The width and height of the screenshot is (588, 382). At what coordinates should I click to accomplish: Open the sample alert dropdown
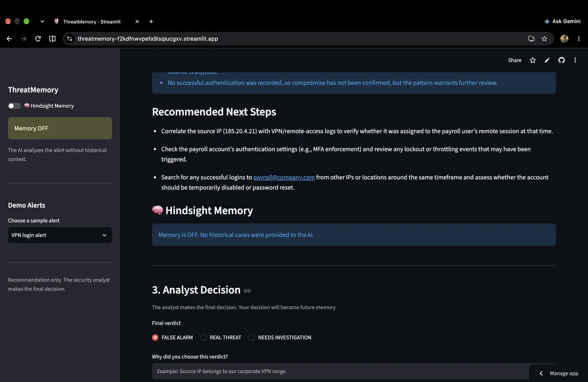point(60,235)
